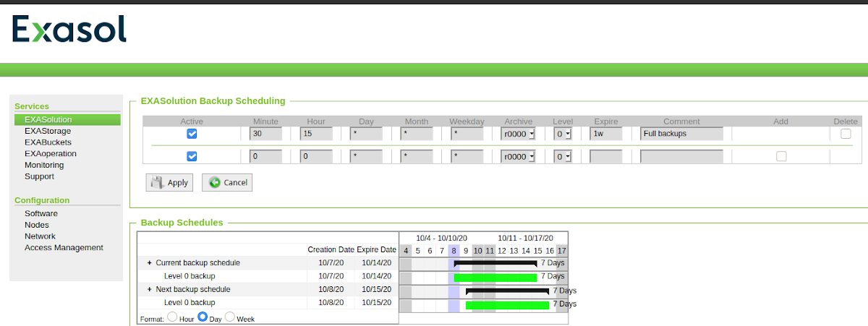Viewport: 868px width, 326px height.
Task: Click the '10/4 - 10/10/20' week header
Action: 441,238
